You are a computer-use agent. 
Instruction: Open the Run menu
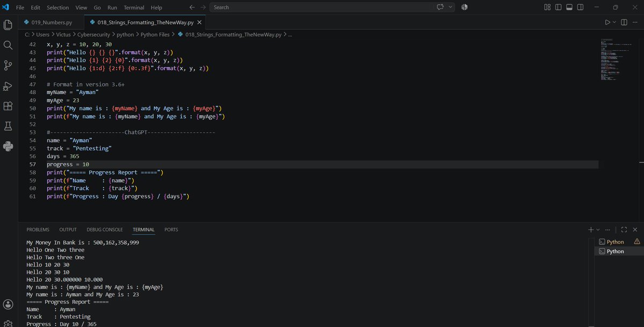click(x=112, y=8)
